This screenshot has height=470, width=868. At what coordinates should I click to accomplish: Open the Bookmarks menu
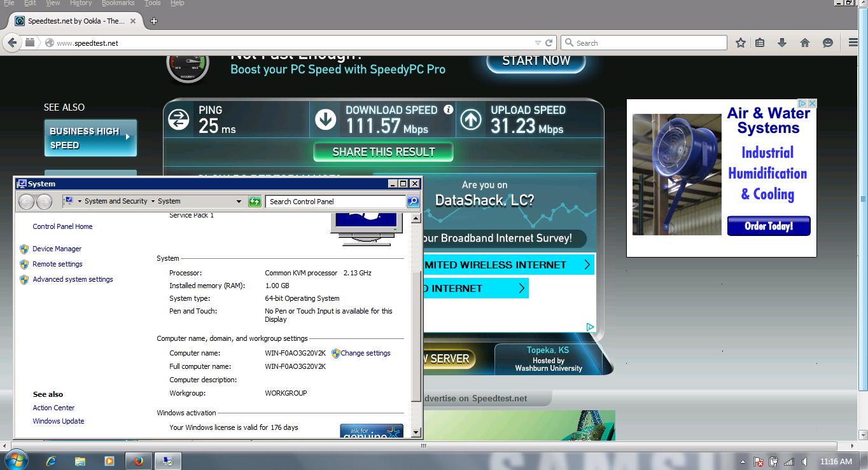pos(118,3)
